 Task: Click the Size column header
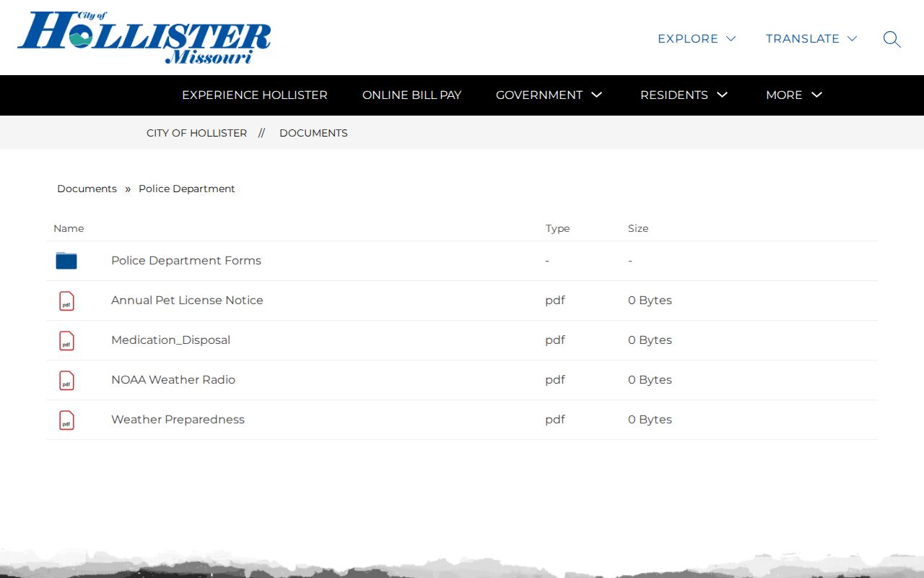tap(638, 228)
